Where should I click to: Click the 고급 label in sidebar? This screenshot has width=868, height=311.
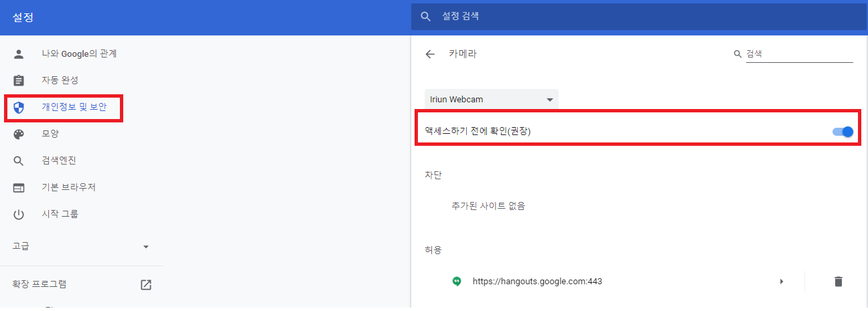coord(21,246)
